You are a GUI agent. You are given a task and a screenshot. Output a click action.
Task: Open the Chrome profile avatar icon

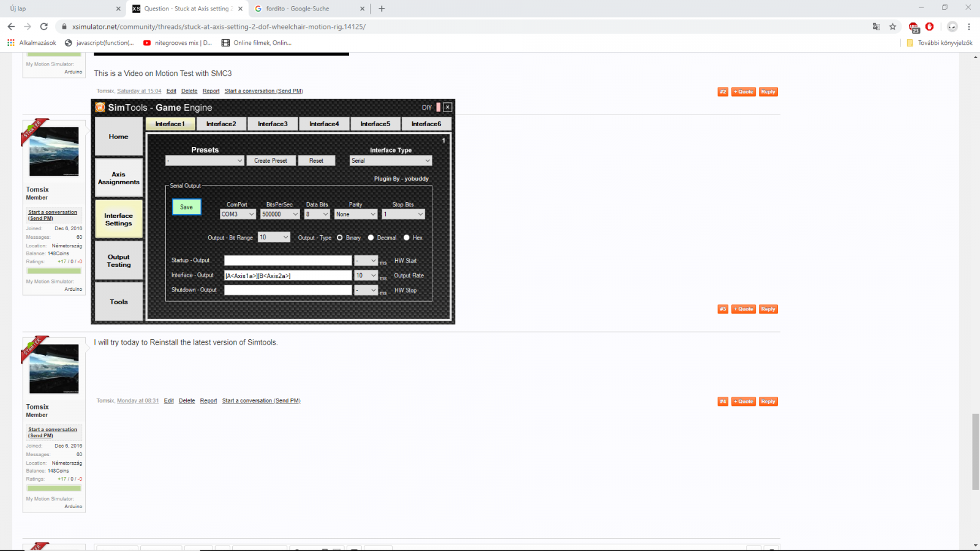pos(952,26)
